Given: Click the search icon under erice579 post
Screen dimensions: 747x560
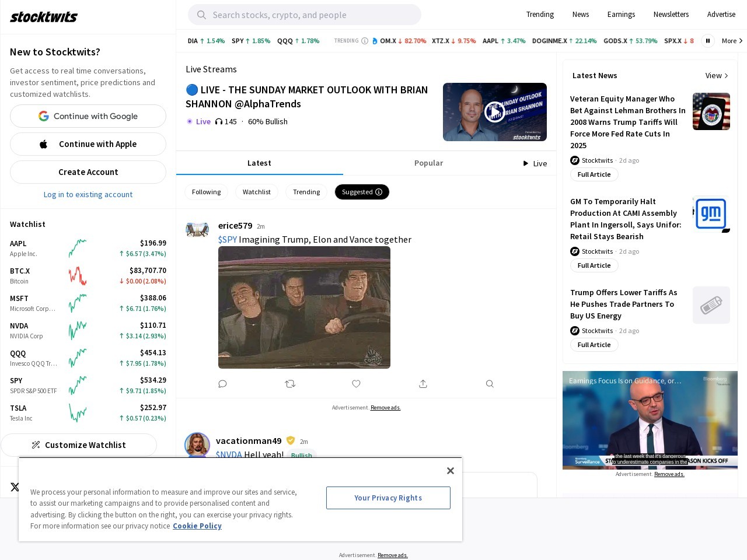Looking at the screenshot, I should coord(490,384).
